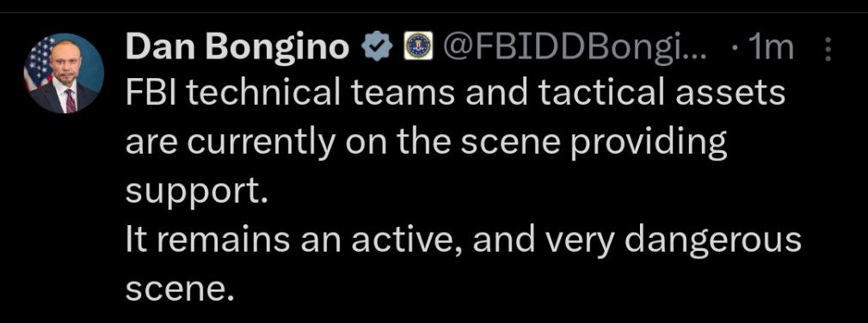Click the final word 'scene.'

click(x=177, y=289)
